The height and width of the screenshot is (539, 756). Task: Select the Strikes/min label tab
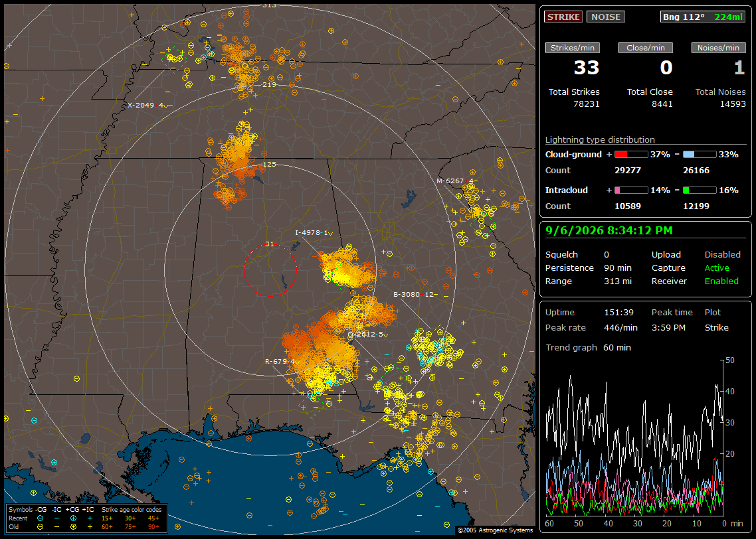coord(573,48)
